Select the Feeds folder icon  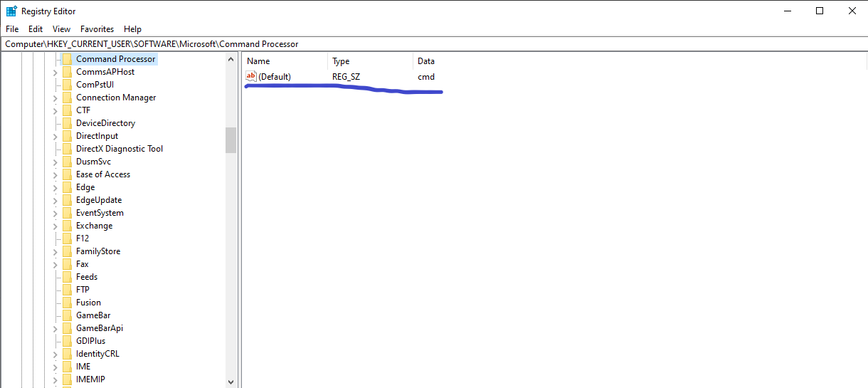coord(67,277)
